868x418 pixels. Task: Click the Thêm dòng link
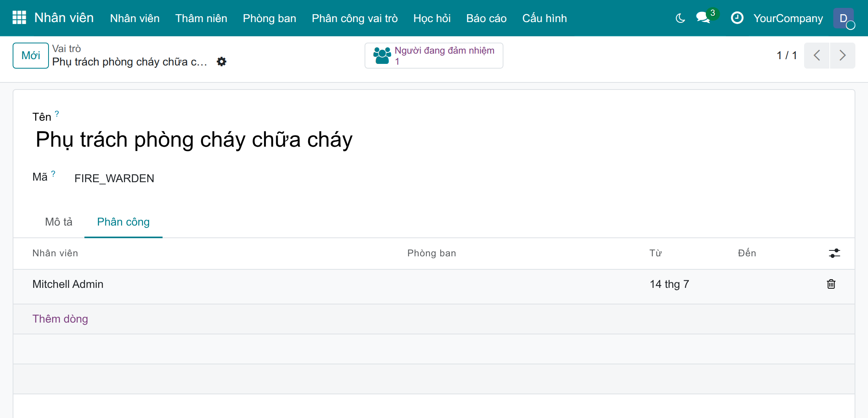pos(60,319)
